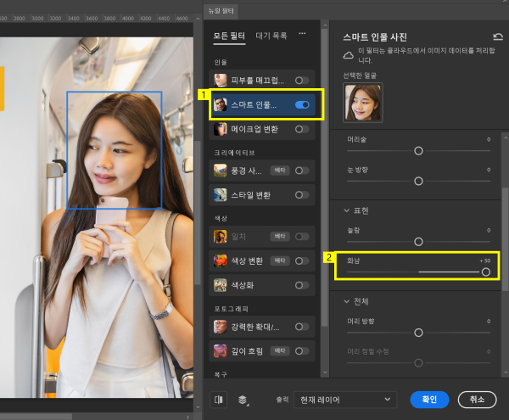The height and width of the screenshot is (420, 509).
Task: Click the settings panel scroll up arrow
Action: pyautogui.click(x=506, y=137)
